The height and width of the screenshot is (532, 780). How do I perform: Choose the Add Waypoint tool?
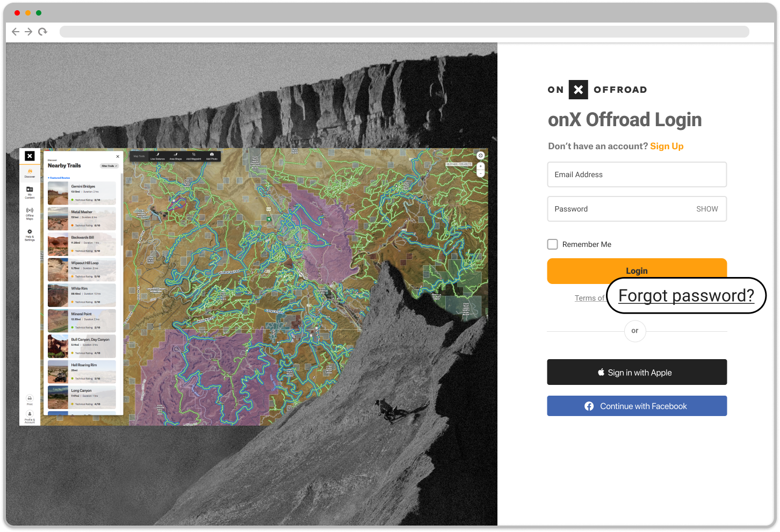tap(193, 157)
